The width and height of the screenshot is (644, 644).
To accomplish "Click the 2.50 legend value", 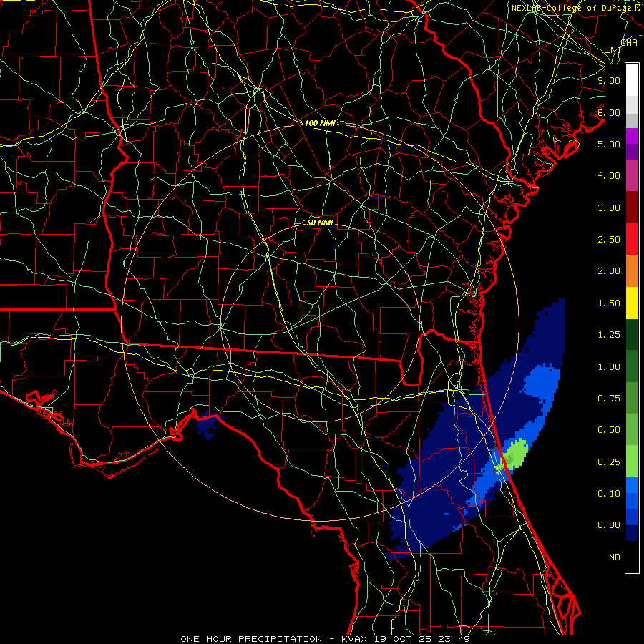I will (609, 240).
